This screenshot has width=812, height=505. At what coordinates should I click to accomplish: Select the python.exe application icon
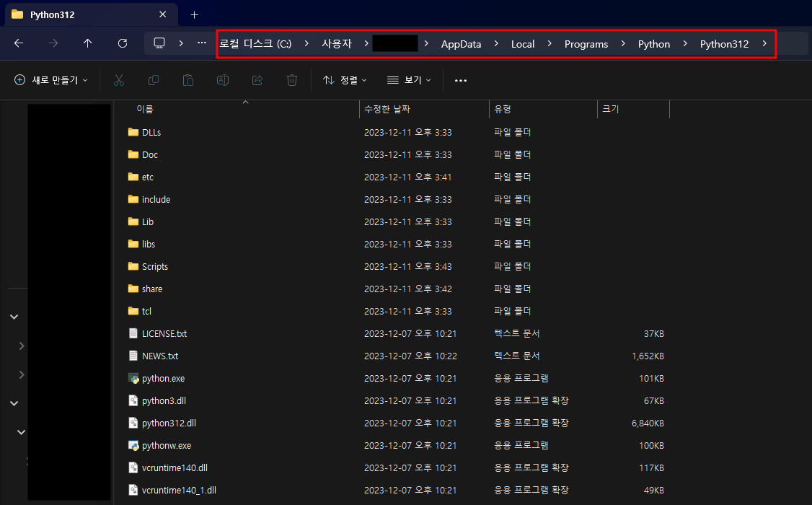tap(133, 378)
